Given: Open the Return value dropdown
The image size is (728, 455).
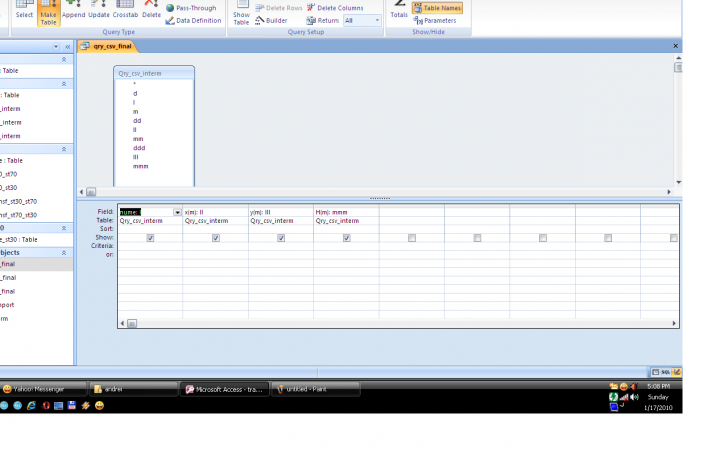Looking at the screenshot, I should [x=377, y=20].
